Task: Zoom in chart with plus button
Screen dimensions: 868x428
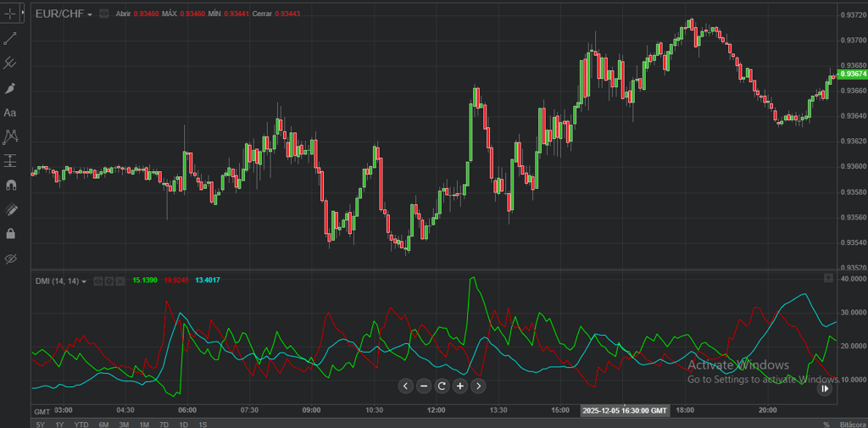Action: click(x=460, y=386)
